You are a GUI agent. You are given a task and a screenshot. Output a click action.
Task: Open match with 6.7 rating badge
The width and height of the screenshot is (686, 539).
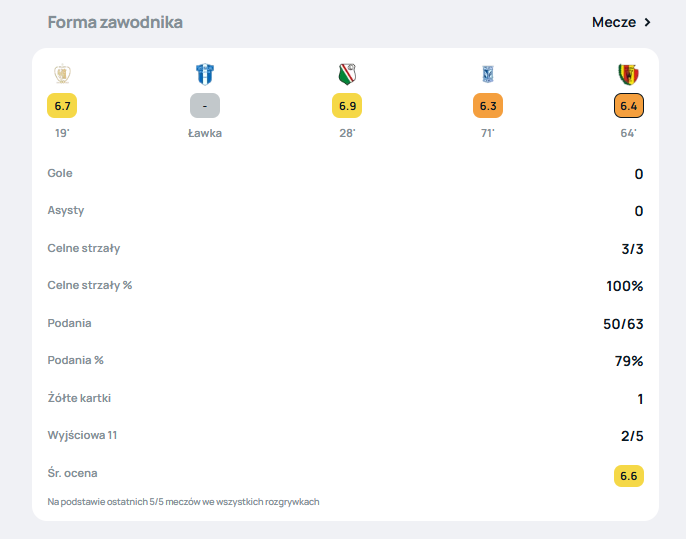tap(62, 106)
